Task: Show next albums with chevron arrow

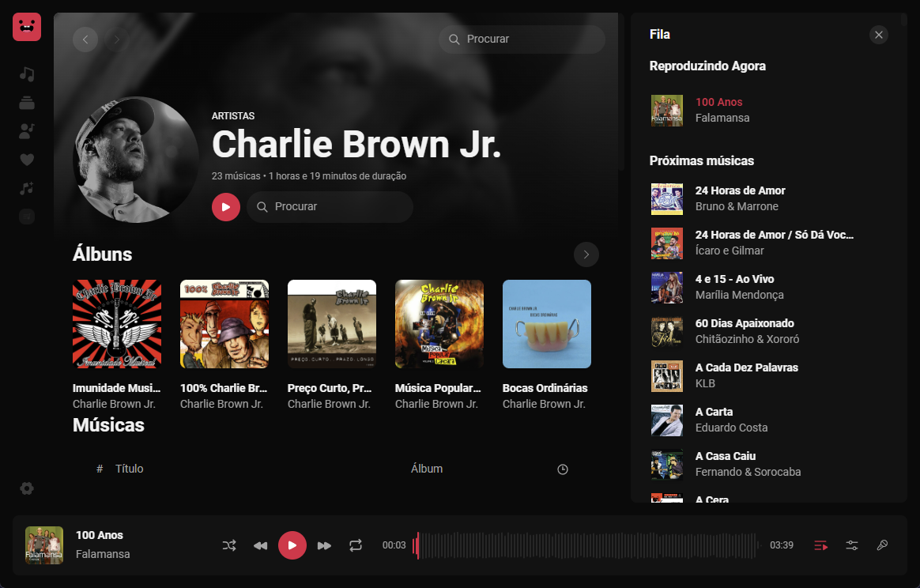Action: pos(586,254)
